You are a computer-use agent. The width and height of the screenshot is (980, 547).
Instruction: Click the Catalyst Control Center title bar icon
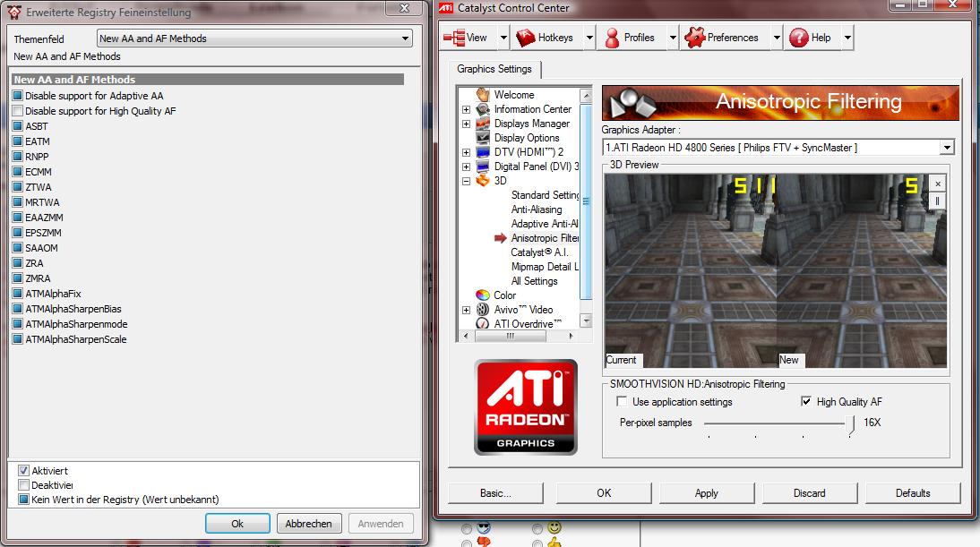point(445,8)
